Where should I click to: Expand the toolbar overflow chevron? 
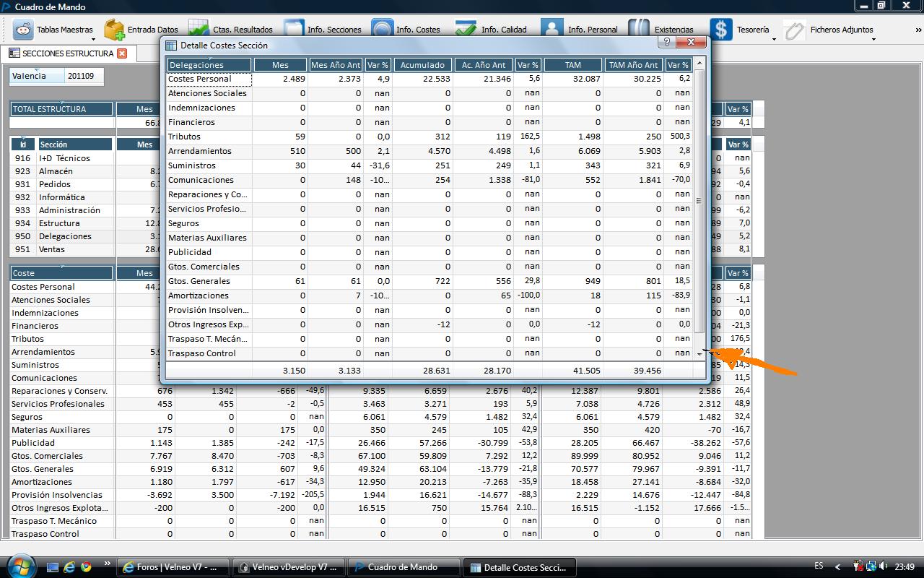click(918, 30)
